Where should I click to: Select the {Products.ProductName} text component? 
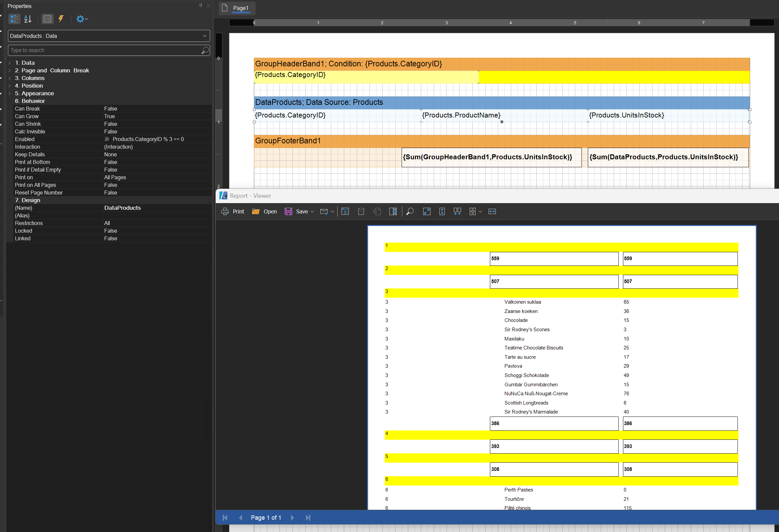click(504, 115)
